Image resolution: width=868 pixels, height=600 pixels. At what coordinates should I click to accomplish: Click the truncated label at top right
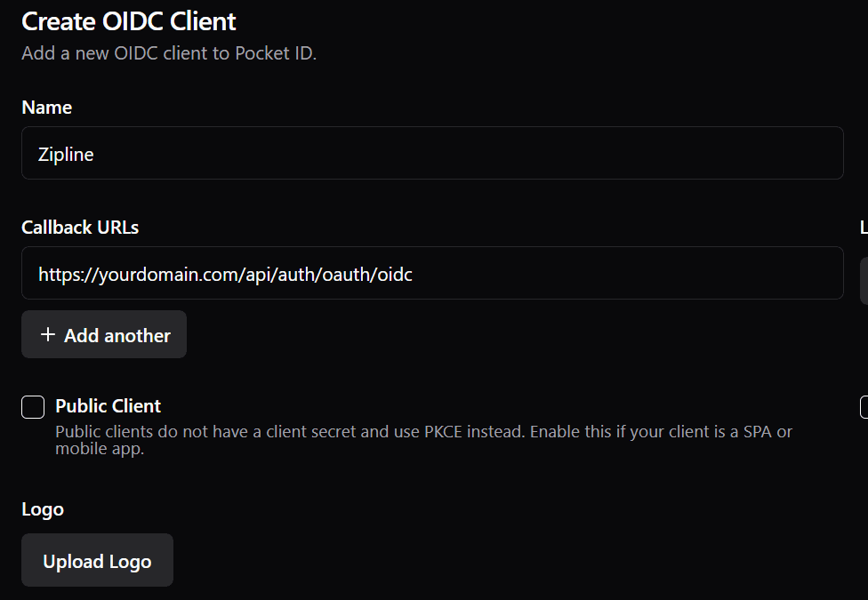[x=862, y=227]
